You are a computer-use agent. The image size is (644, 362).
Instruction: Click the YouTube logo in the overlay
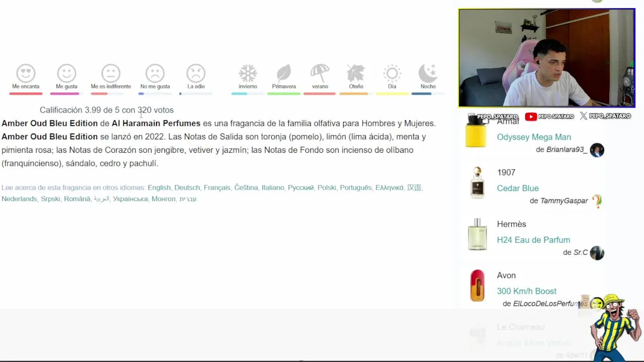tap(531, 116)
